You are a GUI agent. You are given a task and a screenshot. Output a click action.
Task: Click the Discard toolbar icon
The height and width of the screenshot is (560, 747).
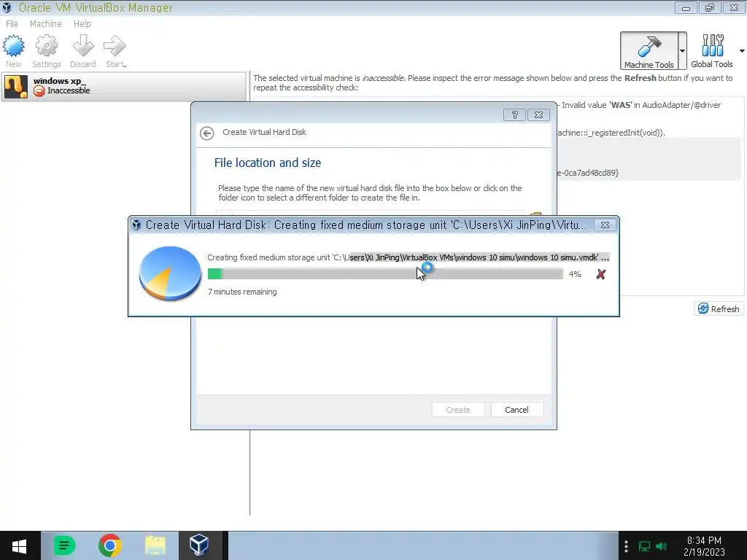(x=83, y=46)
